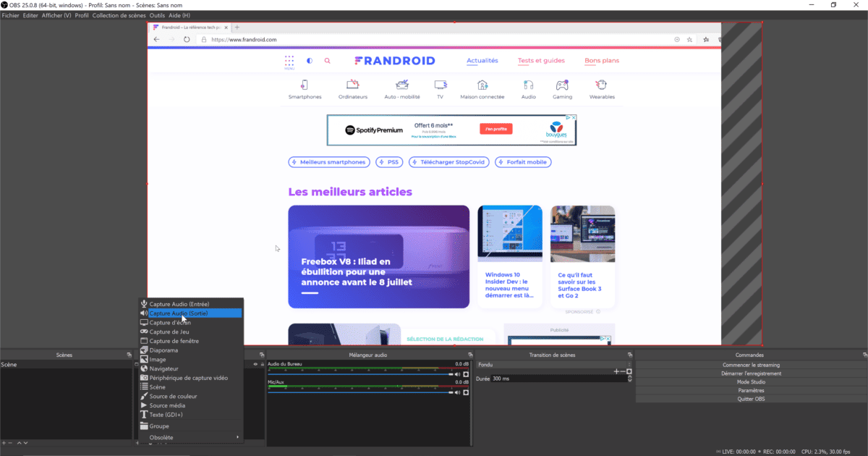Undock the Scènes panel
Viewport: 868px width, 456px height.
[129, 355]
